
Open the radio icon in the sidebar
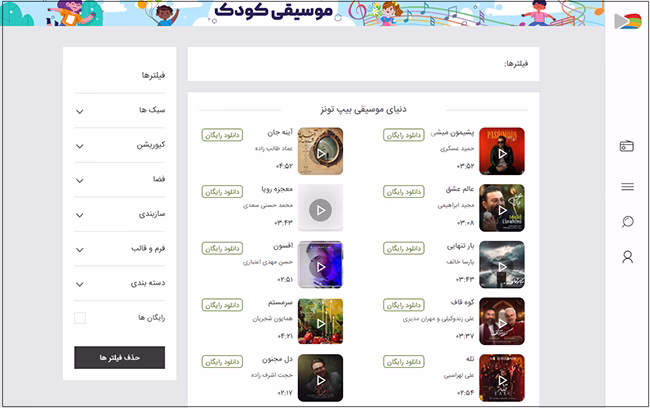[x=627, y=146]
